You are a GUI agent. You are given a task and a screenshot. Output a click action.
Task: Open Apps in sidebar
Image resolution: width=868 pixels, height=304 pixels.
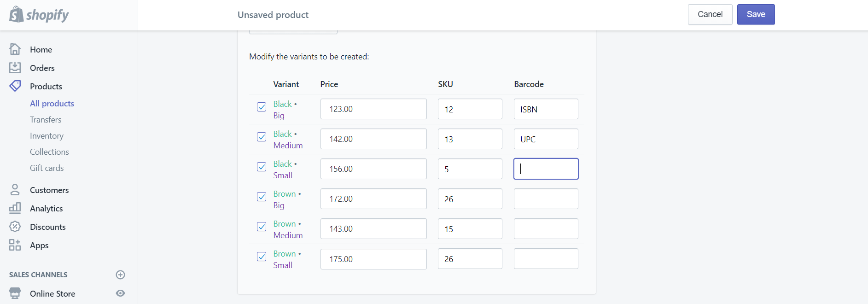point(39,246)
